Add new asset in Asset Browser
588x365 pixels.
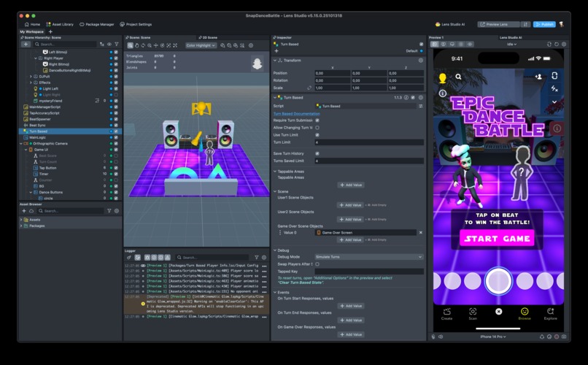pos(24,211)
